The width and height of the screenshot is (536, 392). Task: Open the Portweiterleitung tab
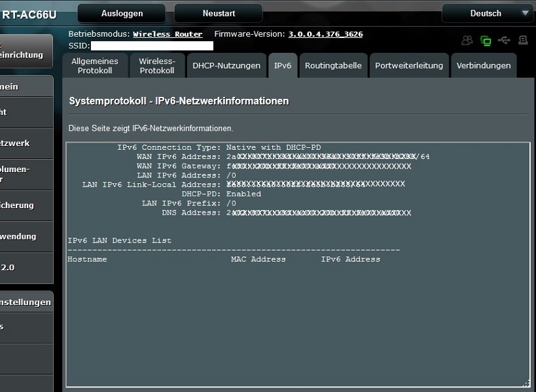408,65
